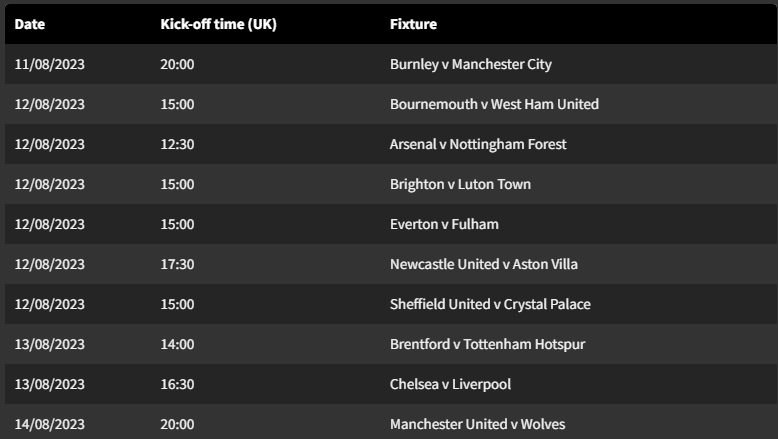Open Manchester United v Wolves fixture
778x439 pixels.
[484, 424]
